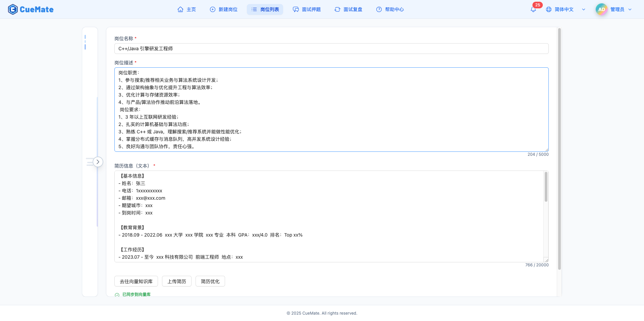Click the globe language icon

tap(549, 9)
